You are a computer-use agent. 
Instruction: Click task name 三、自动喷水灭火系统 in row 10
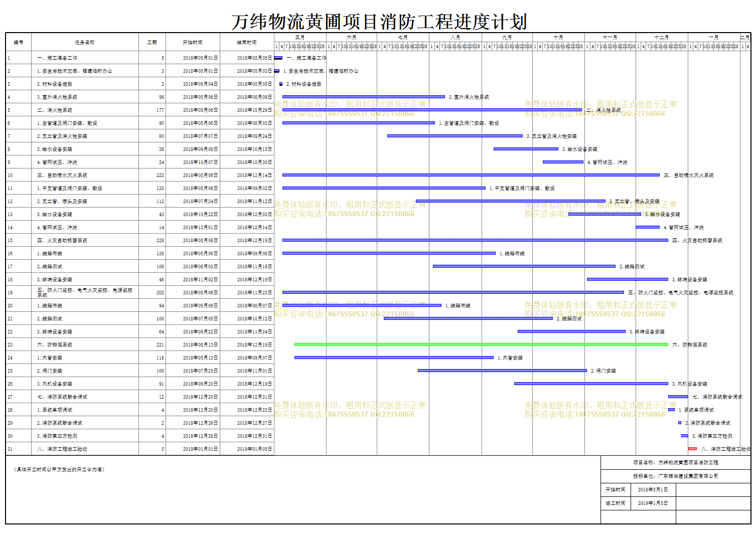62,175
